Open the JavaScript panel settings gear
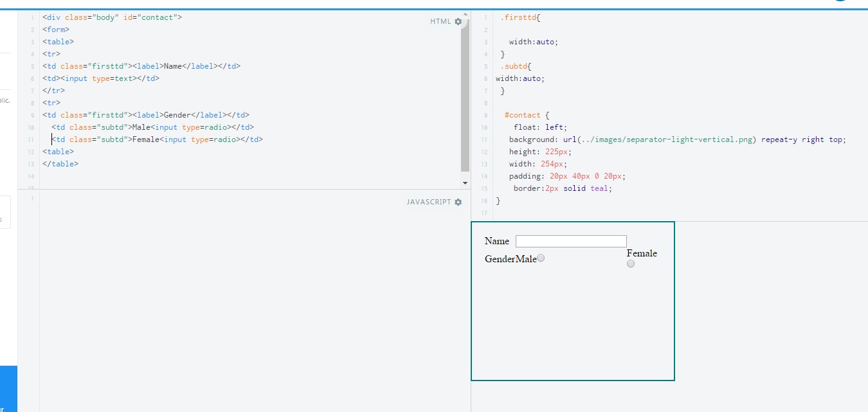This screenshot has height=412, width=868. click(x=458, y=202)
